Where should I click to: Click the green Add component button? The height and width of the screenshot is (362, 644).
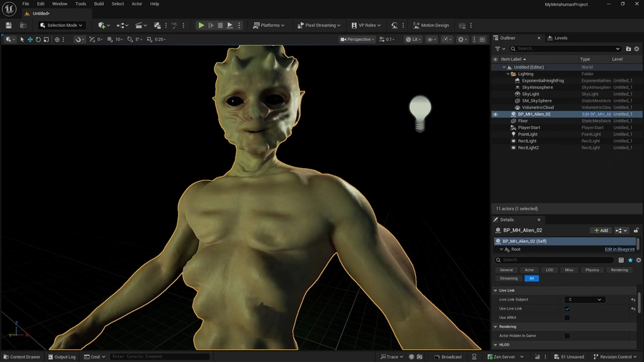pos(601,230)
